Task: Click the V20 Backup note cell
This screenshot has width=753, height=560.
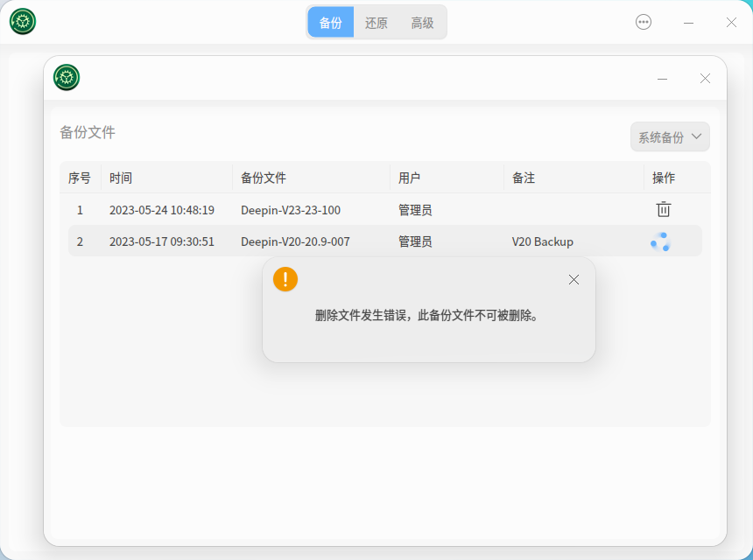Action: tap(543, 241)
